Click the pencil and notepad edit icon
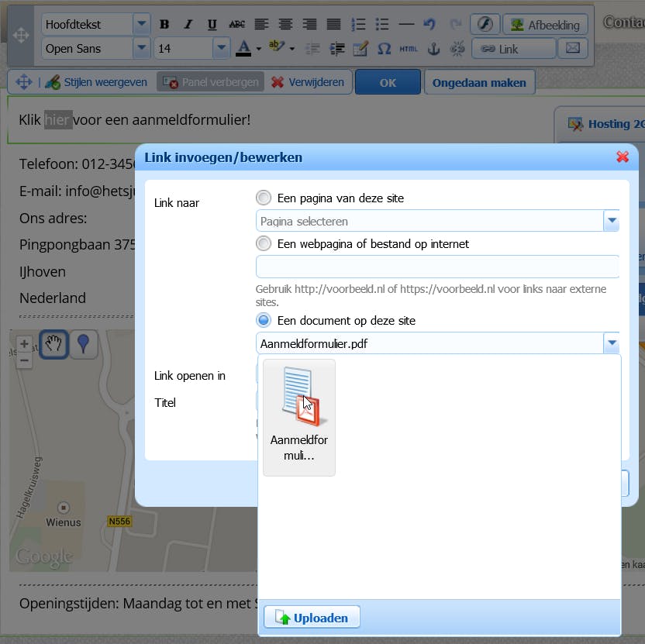The height and width of the screenshot is (644, 645). pos(360,49)
